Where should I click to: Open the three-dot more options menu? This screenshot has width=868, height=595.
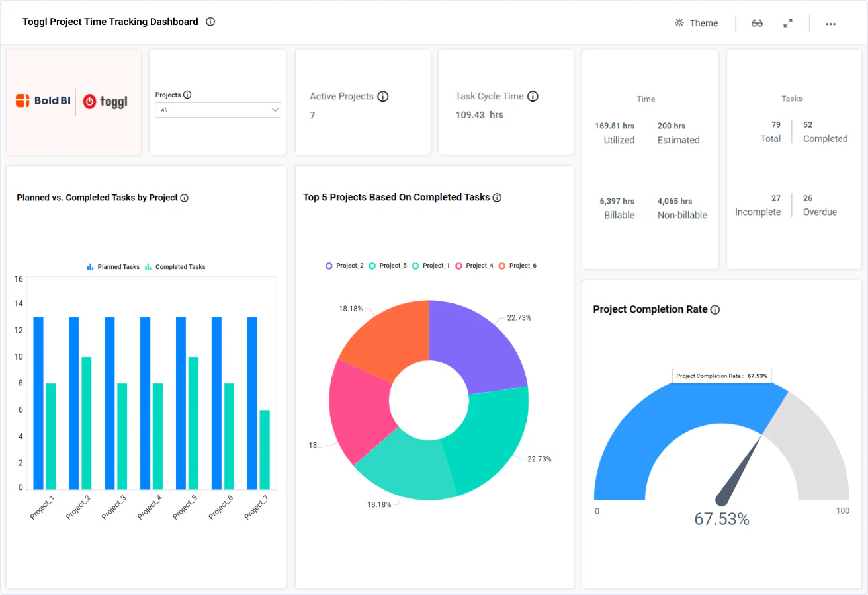[x=831, y=24]
